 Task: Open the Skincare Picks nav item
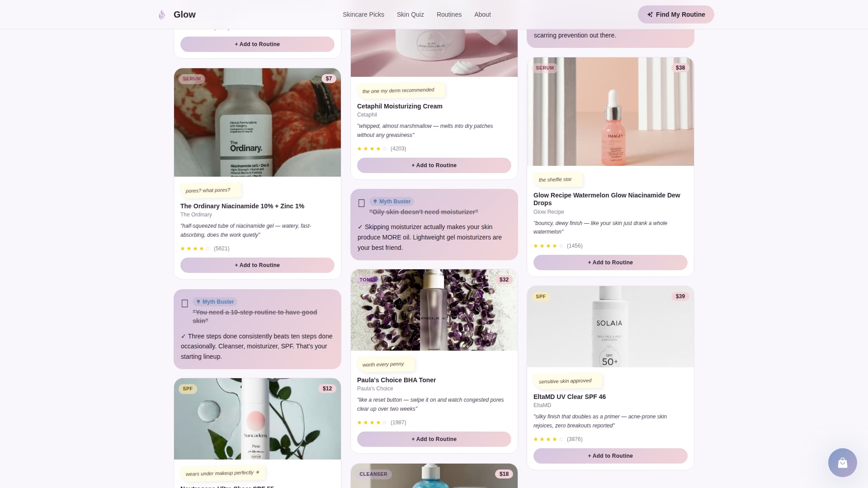[363, 14]
